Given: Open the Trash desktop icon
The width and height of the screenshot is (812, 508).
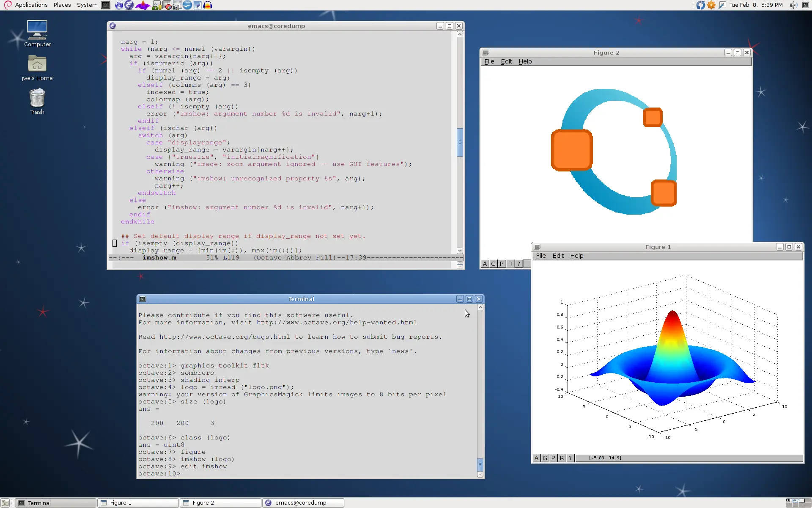Looking at the screenshot, I should (x=37, y=99).
